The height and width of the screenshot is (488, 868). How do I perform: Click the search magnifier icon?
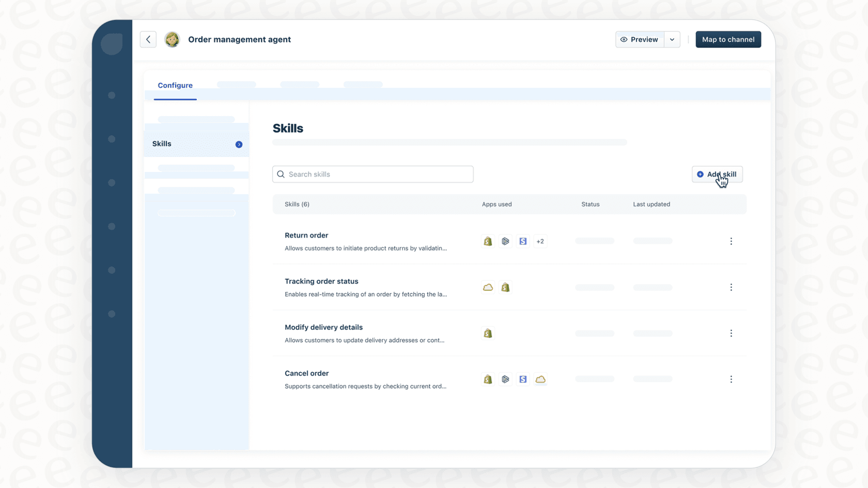click(281, 174)
